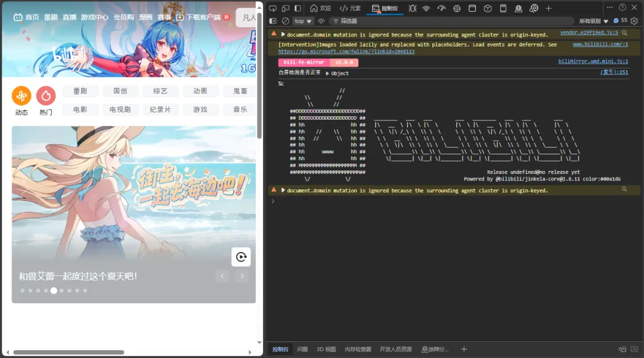Select the bottom drawer 控制台 tab
644x358 pixels.
click(280, 350)
